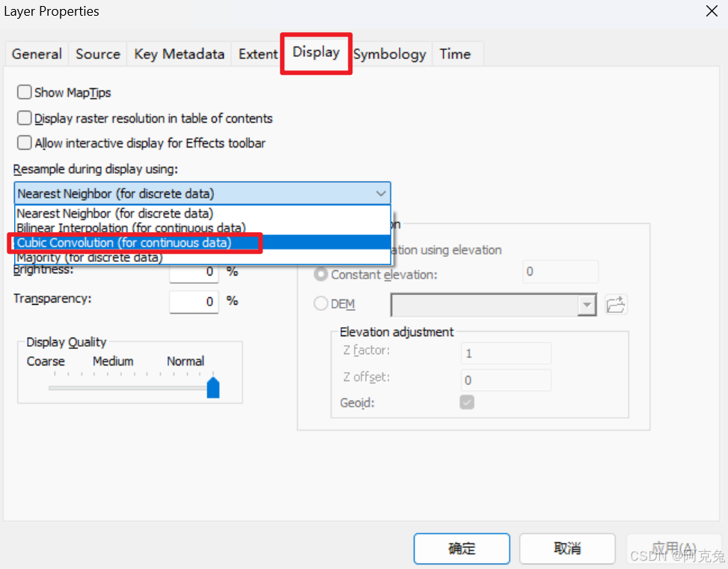Open the DEM layer dropdown

point(587,305)
